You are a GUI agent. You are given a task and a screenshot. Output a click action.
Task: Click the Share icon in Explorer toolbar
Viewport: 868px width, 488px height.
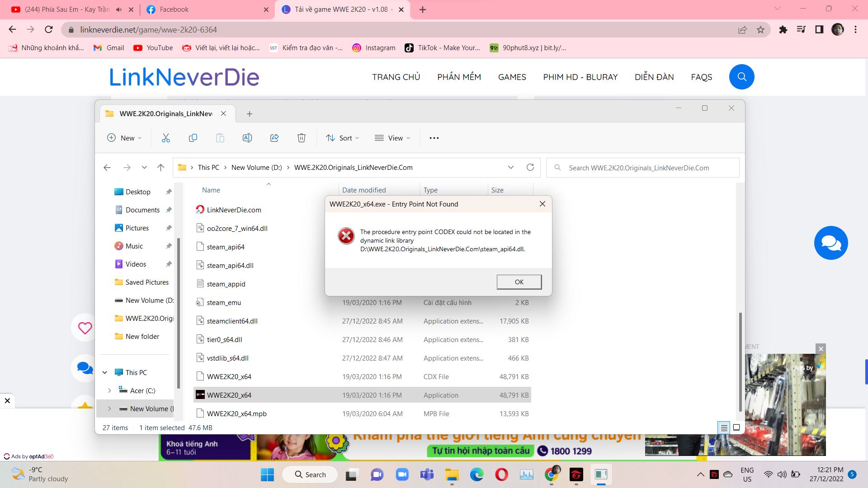tap(274, 138)
